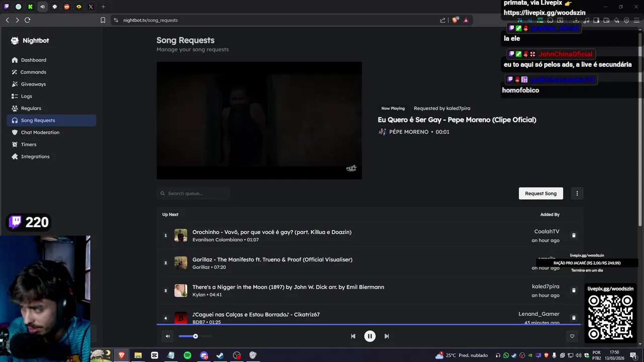This screenshot has width=644, height=362.
Task: Click the Orochinho song thumbnail
Action: click(181, 235)
